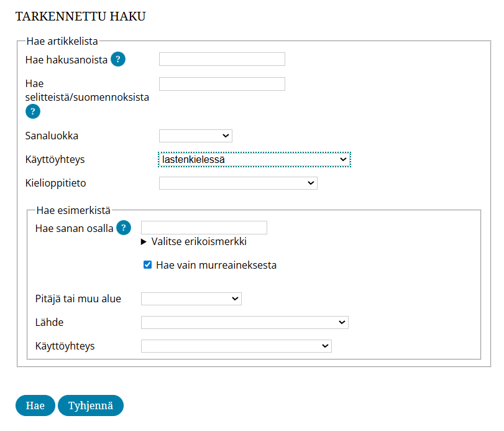This screenshot has width=504, height=431.
Task: Click the help icon beside Hae hakusanoista
Action: point(118,60)
